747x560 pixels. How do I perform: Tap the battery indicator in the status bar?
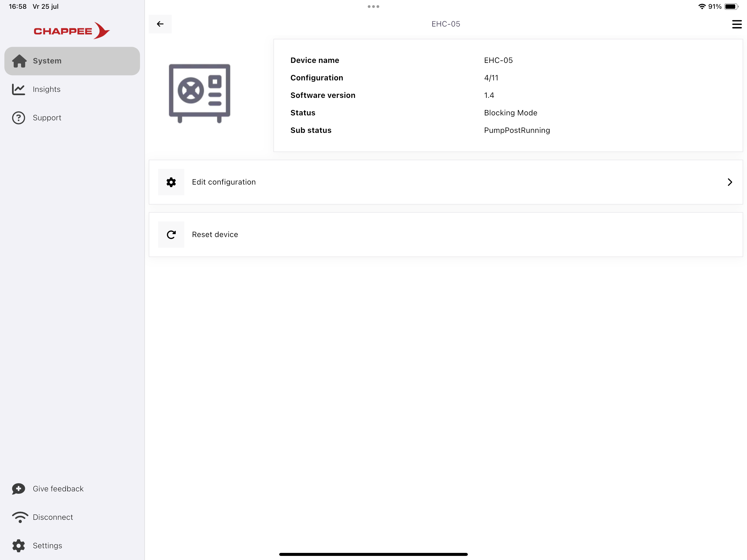(731, 6)
